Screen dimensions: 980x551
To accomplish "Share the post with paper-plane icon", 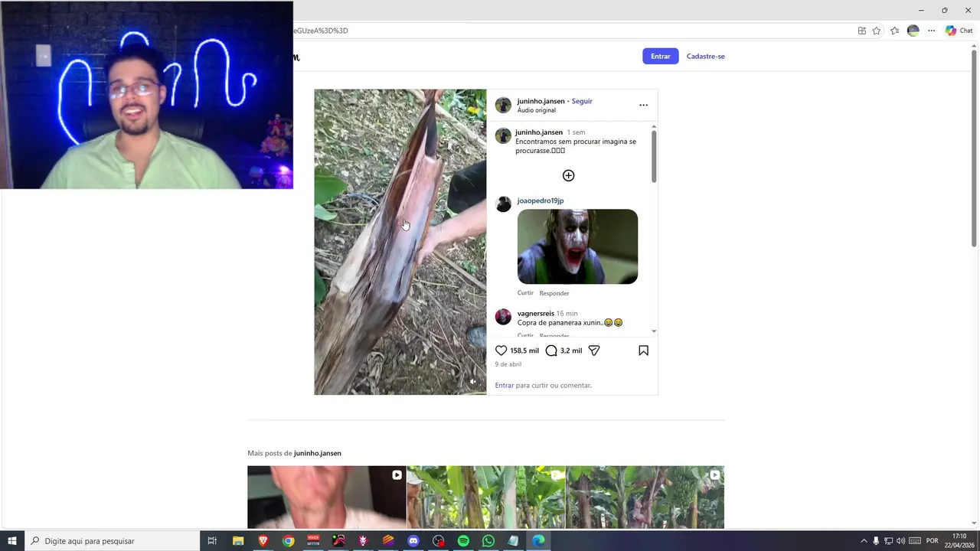I will point(594,350).
